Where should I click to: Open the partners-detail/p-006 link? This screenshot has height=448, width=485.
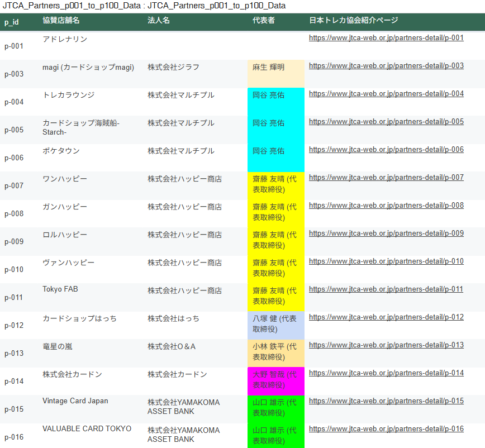click(386, 150)
